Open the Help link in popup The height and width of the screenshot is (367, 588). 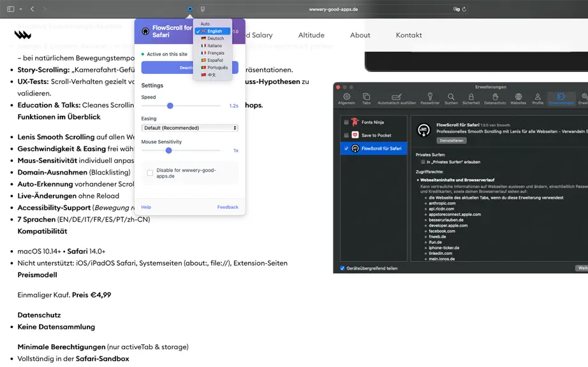[x=146, y=206]
